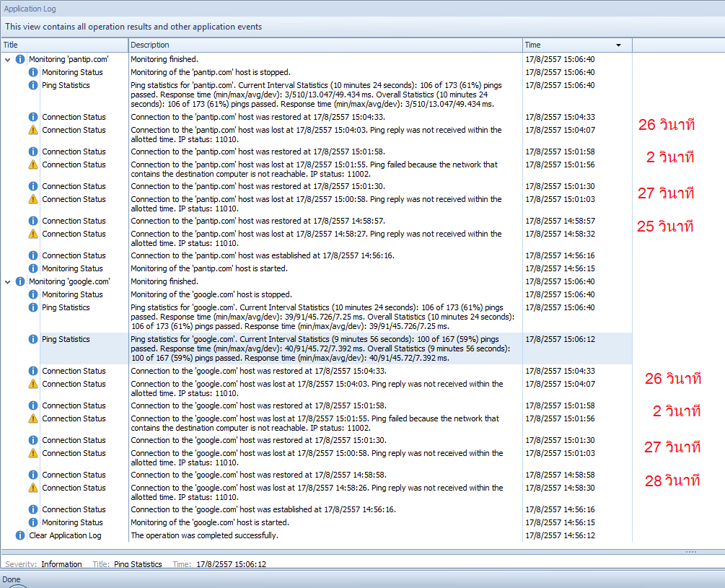The image size is (725, 588).
Task: Click 'Time: 17/8/2557 15:06:12' in details bar
Action: click(219, 564)
